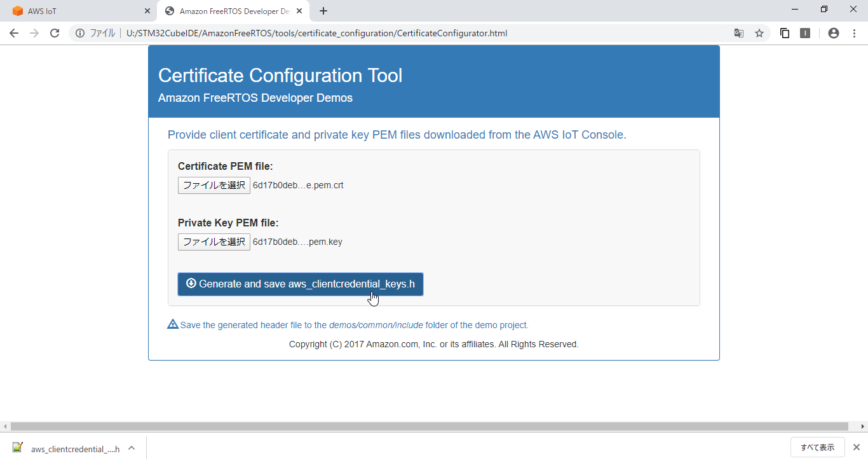The width and height of the screenshot is (868, 463).
Task: Click the forward navigation arrow
Action: pyautogui.click(x=34, y=32)
